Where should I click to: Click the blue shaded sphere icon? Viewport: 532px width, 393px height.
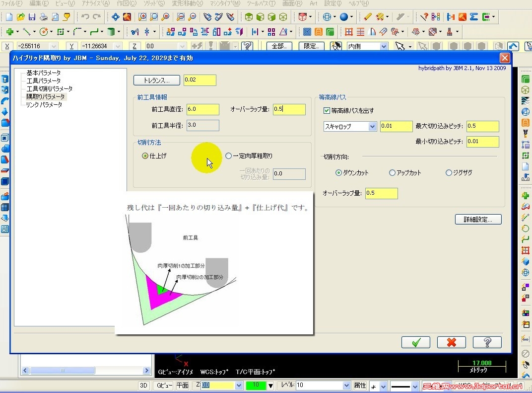(344, 16)
